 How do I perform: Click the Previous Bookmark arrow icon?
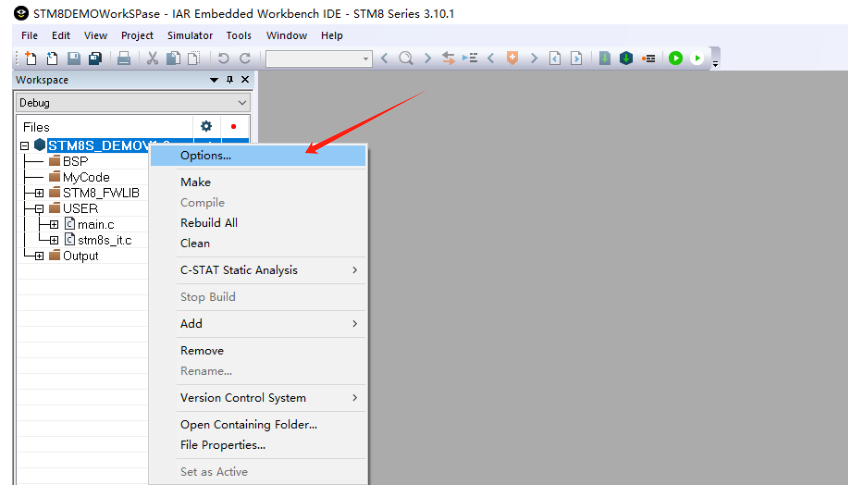click(x=491, y=58)
